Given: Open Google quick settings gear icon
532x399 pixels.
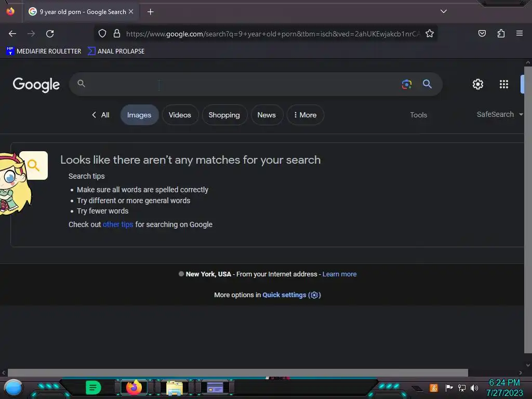Looking at the screenshot, I should (x=478, y=84).
